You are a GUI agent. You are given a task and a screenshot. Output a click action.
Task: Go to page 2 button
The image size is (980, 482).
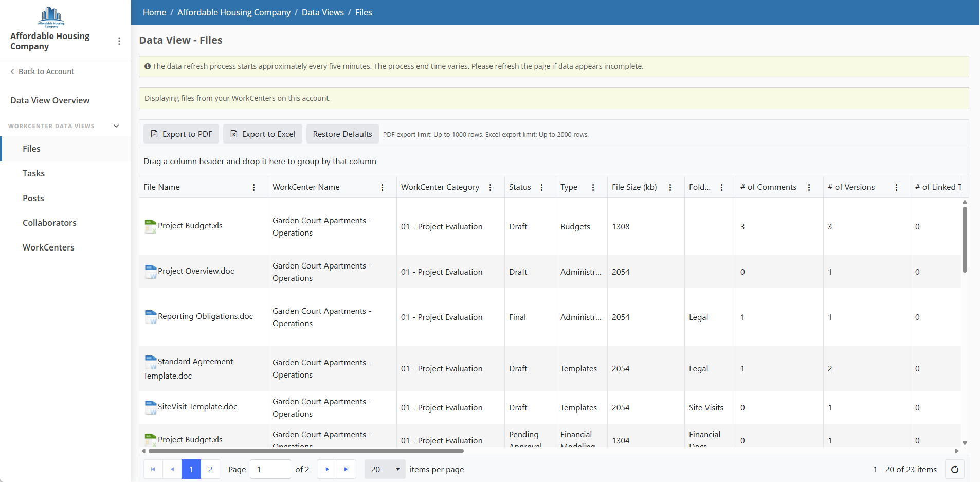pos(210,469)
